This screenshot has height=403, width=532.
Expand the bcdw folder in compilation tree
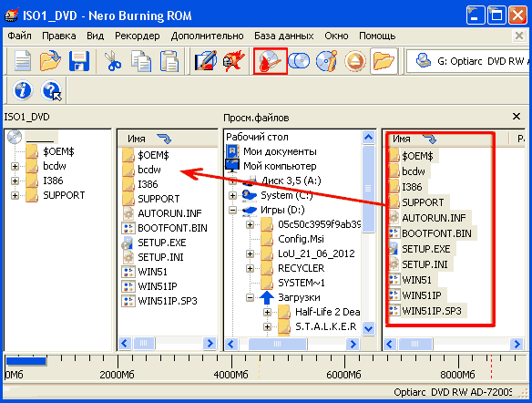coord(15,166)
